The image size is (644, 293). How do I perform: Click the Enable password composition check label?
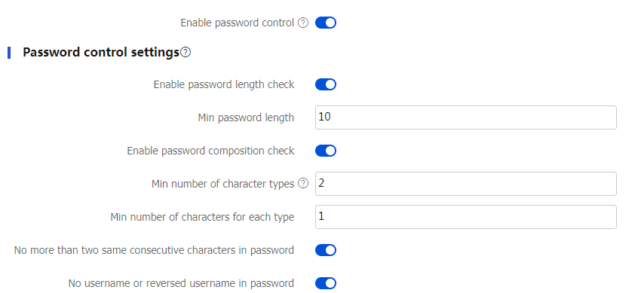[210, 151]
